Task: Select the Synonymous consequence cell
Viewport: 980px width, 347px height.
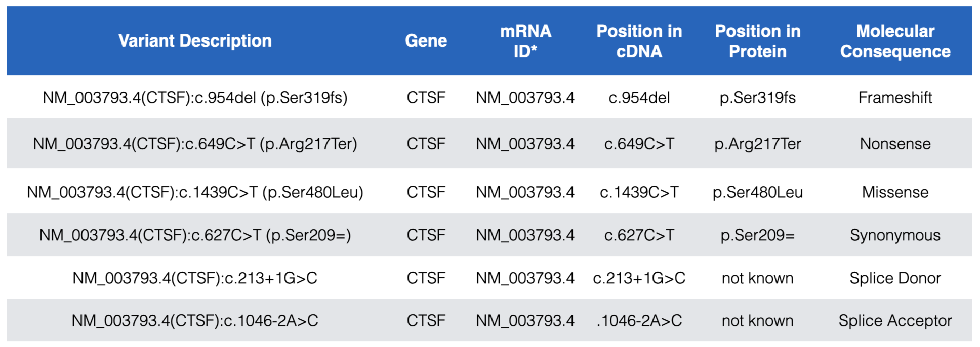Action: tap(895, 235)
